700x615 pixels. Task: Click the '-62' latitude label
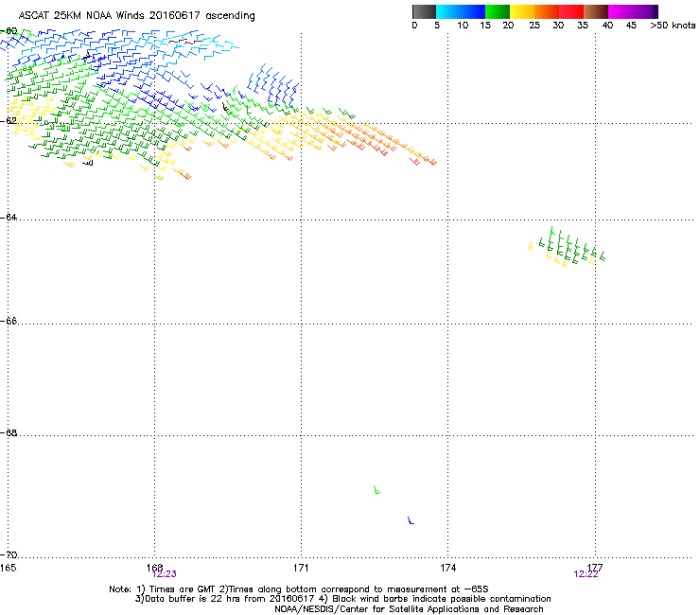pyautogui.click(x=9, y=120)
